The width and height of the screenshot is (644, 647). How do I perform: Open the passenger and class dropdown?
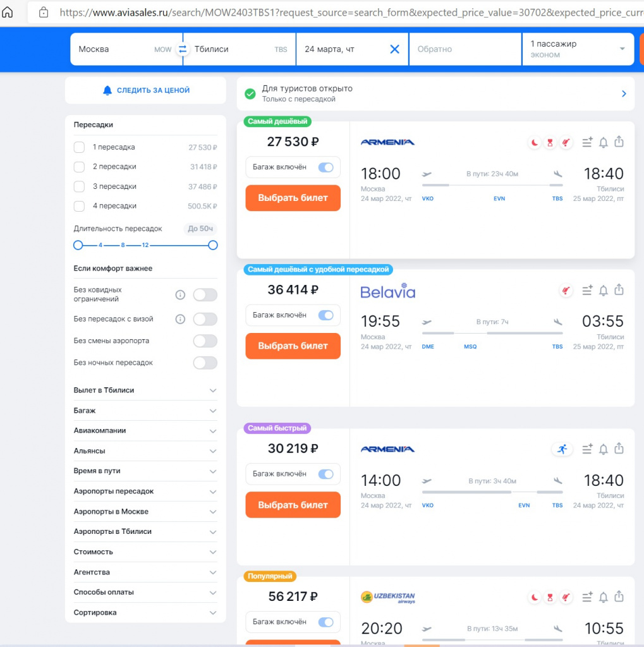(578, 49)
